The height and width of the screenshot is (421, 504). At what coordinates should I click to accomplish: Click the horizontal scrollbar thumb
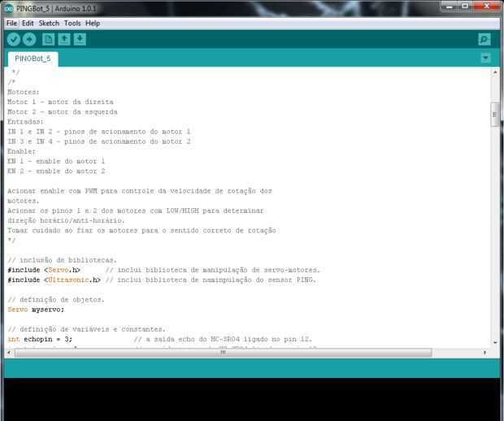click(x=223, y=353)
